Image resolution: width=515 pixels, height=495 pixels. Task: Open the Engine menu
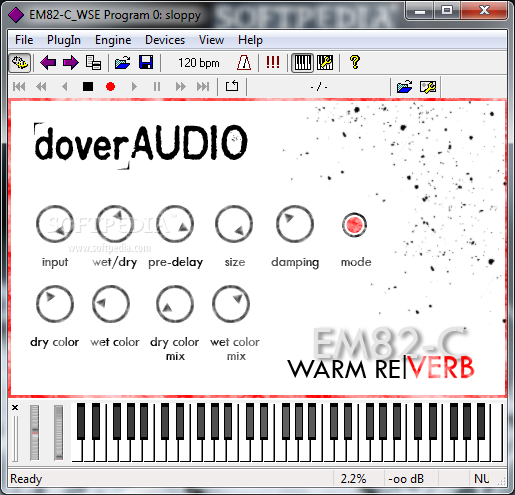click(x=113, y=40)
